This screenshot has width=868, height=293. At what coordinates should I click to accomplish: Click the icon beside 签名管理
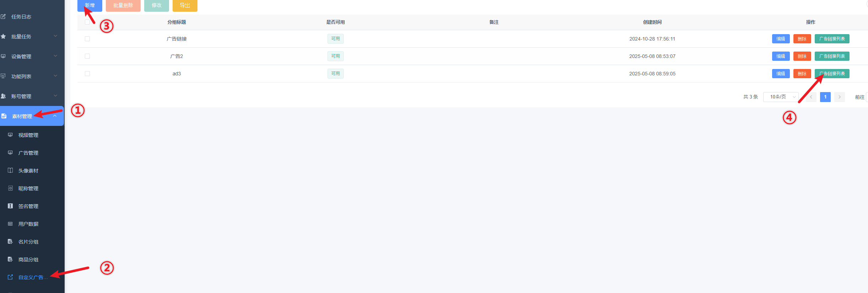[x=10, y=206]
